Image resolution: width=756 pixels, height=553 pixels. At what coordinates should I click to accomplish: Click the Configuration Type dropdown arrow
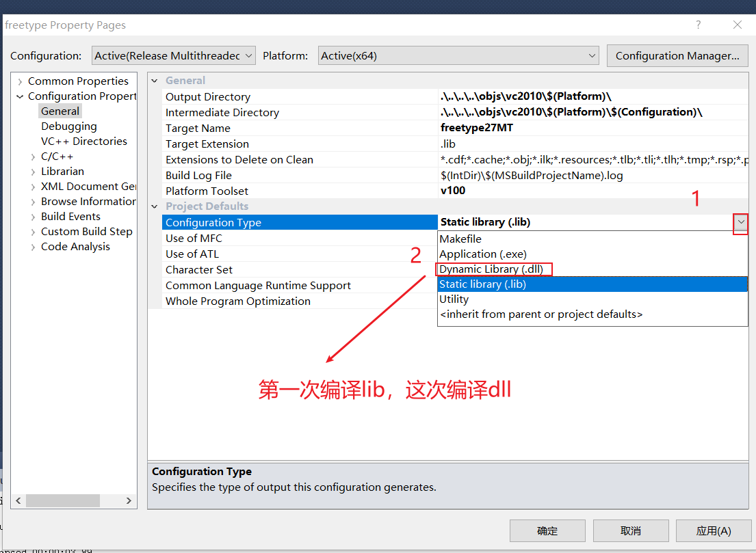tap(740, 222)
